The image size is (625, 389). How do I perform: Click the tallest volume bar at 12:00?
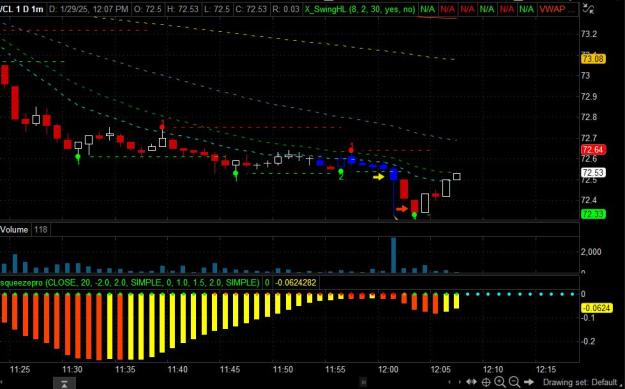point(393,255)
